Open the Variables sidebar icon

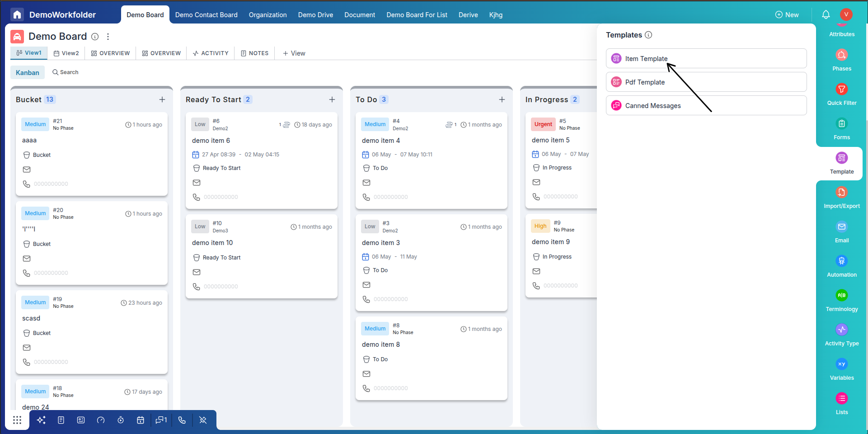(841, 364)
